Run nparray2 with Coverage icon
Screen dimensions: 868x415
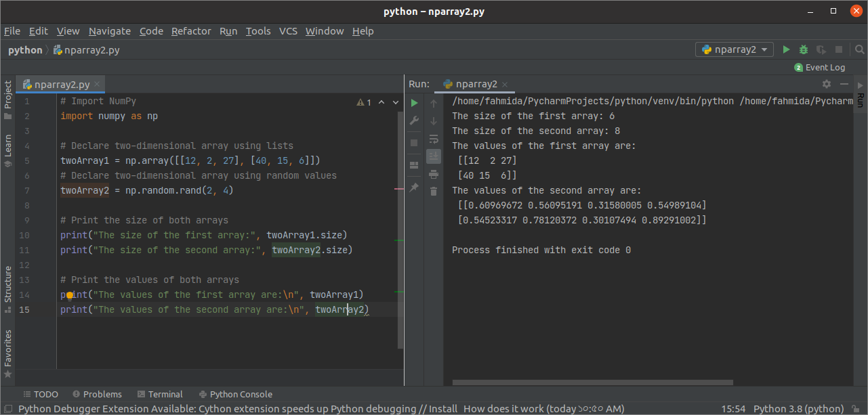(820, 49)
